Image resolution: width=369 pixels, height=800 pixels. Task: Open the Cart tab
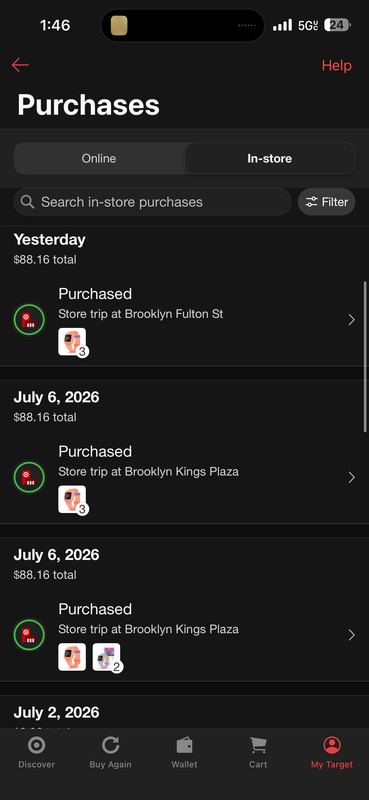(x=258, y=753)
